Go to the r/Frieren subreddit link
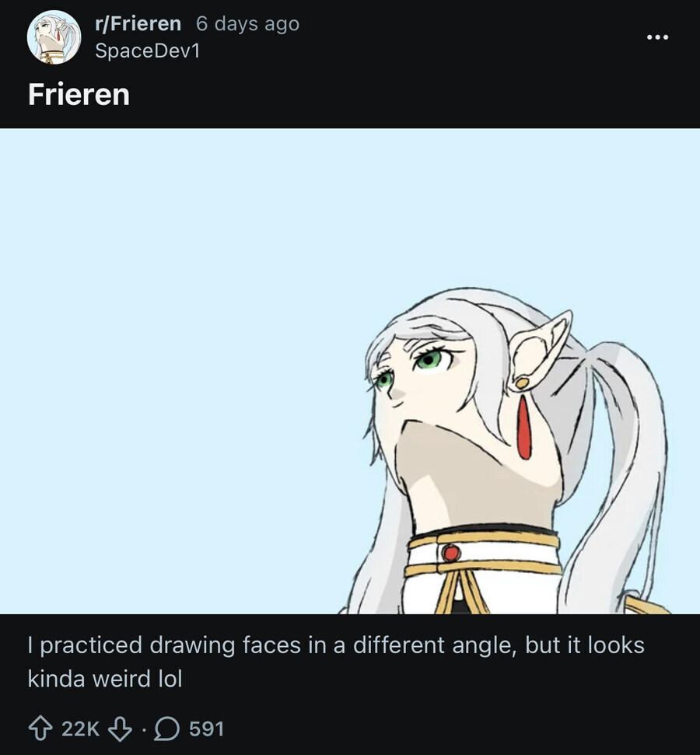Screen dimensions: 700x755 pos(138,24)
